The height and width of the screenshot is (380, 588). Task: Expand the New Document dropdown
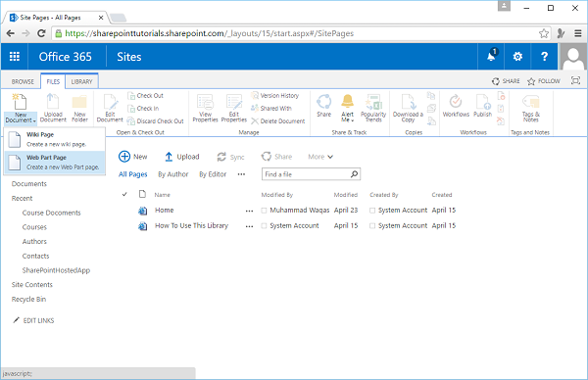(21, 118)
